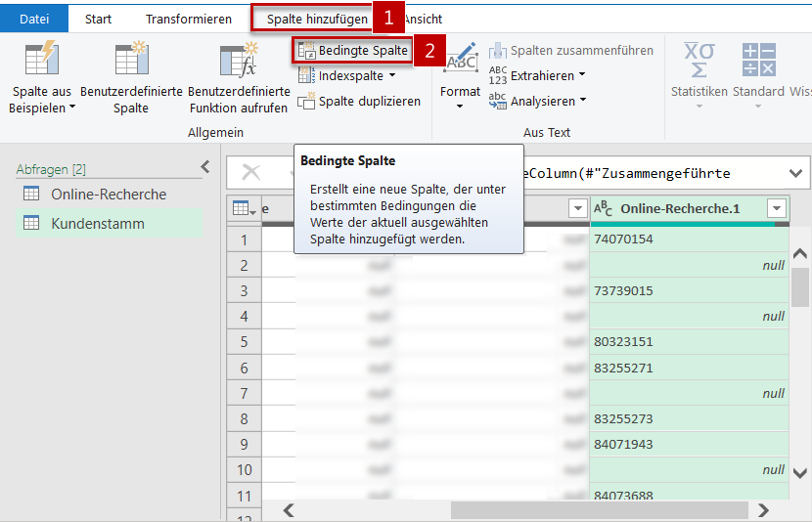Select row number 1

(x=244, y=239)
